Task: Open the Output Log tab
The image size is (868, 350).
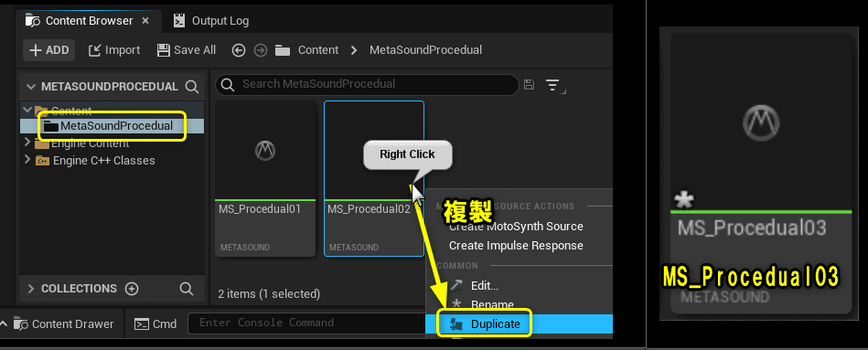Action: click(x=211, y=21)
